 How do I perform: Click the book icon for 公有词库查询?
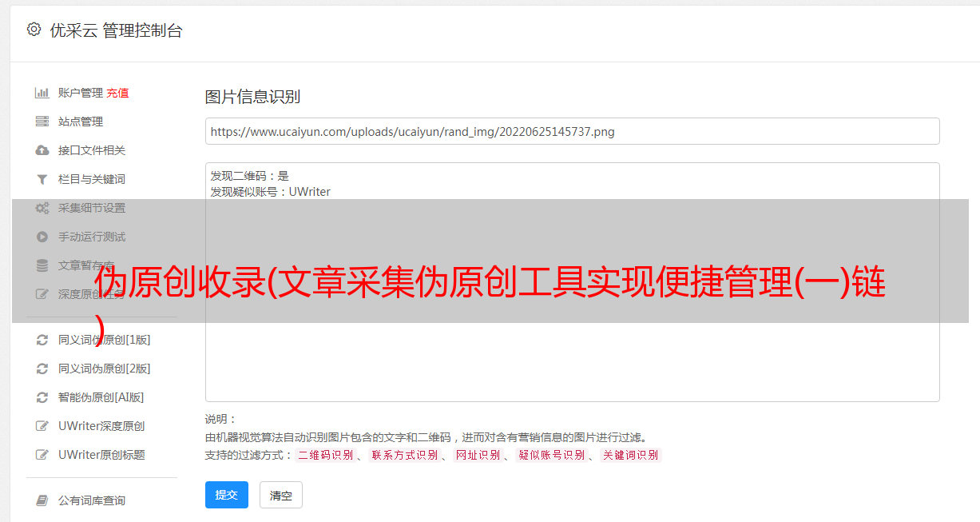(x=42, y=500)
